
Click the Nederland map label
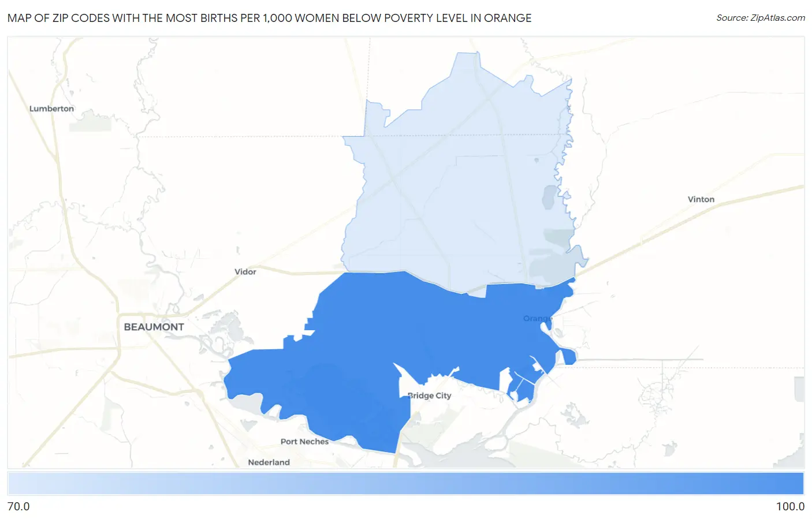click(x=269, y=462)
